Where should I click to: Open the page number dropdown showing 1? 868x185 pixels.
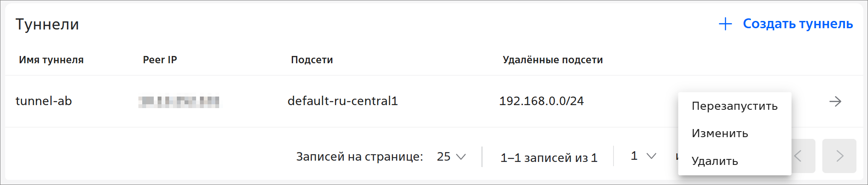click(x=643, y=156)
